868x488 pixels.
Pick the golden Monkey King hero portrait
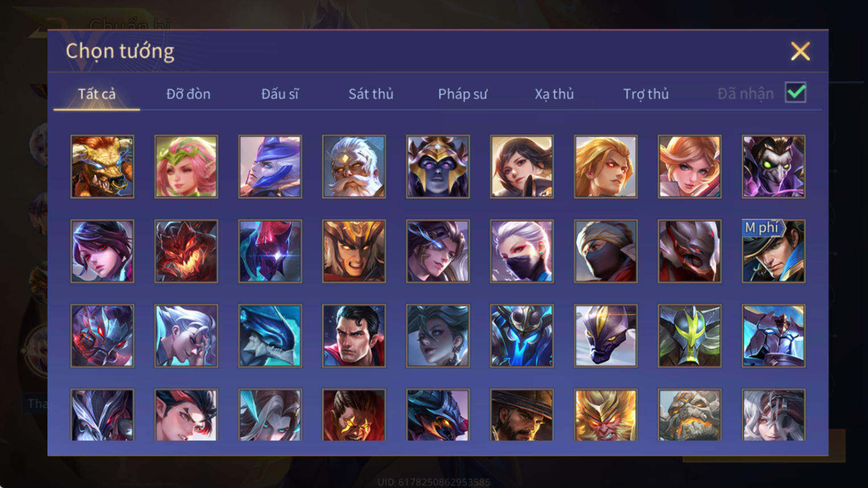click(x=606, y=415)
